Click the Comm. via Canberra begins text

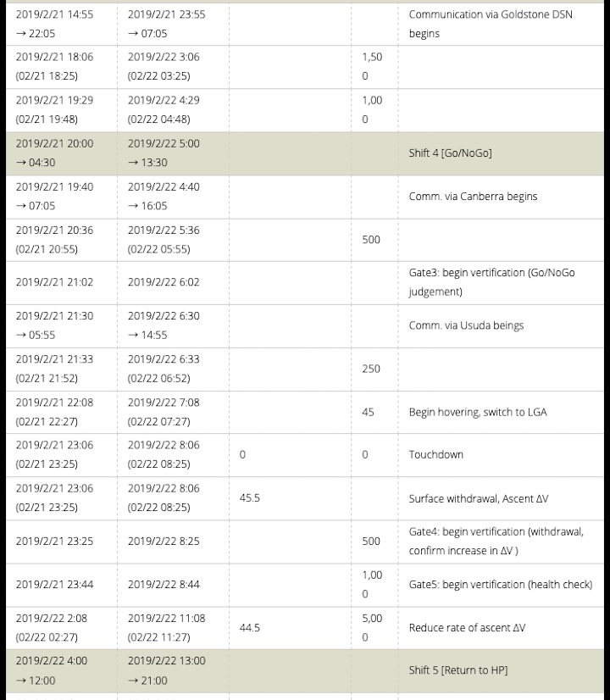(x=473, y=196)
